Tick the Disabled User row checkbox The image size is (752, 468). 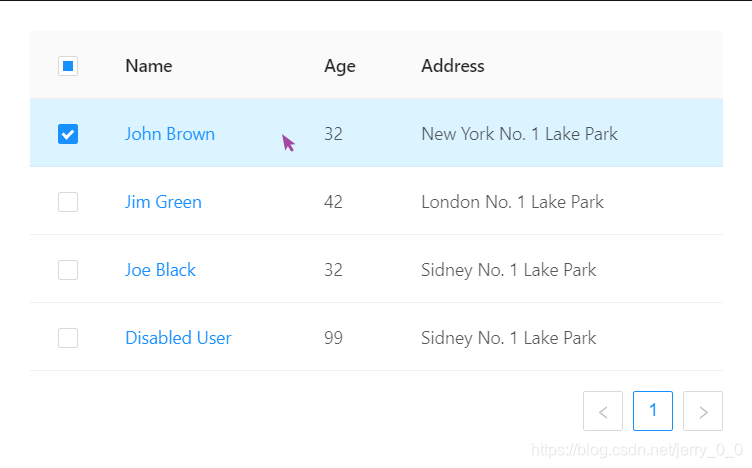[x=68, y=338]
